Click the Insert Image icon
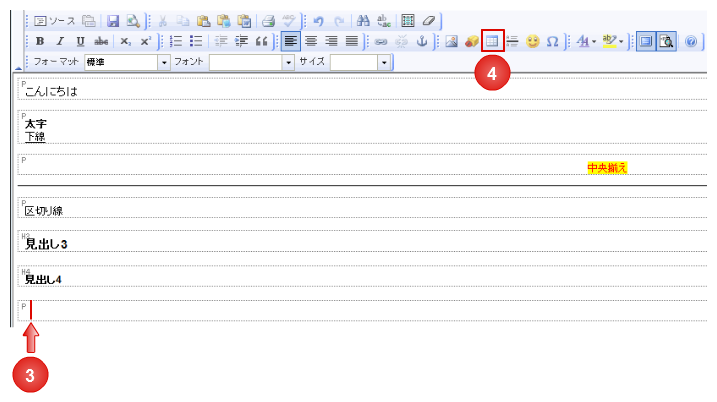The height and width of the screenshot is (402, 717). click(x=451, y=41)
